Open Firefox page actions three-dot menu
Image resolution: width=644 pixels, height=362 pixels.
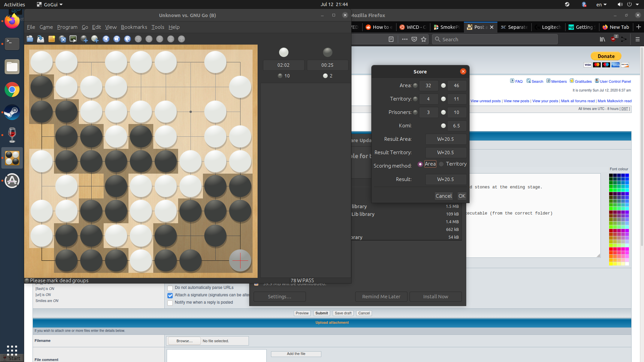[x=405, y=39]
